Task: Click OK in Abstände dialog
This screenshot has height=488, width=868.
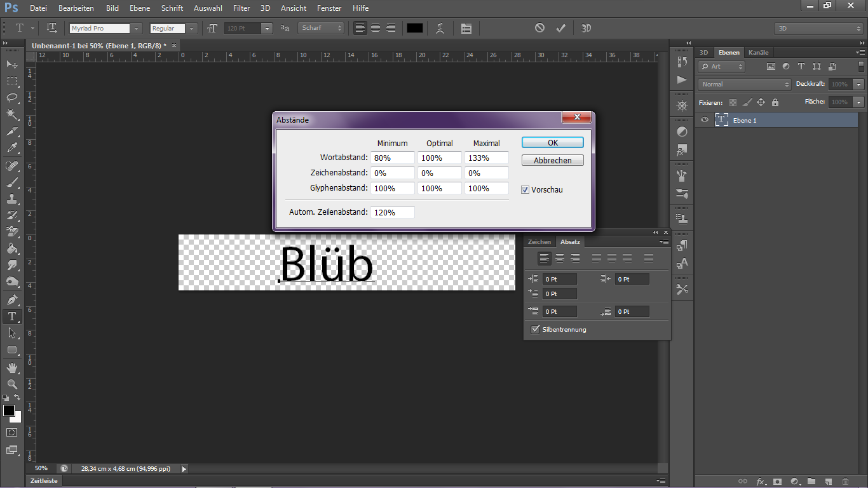Action: (x=552, y=142)
